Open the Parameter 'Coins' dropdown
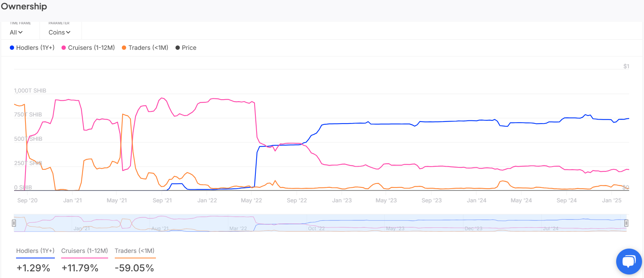The height and width of the screenshot is (278, 644). (x=60, y=33)
